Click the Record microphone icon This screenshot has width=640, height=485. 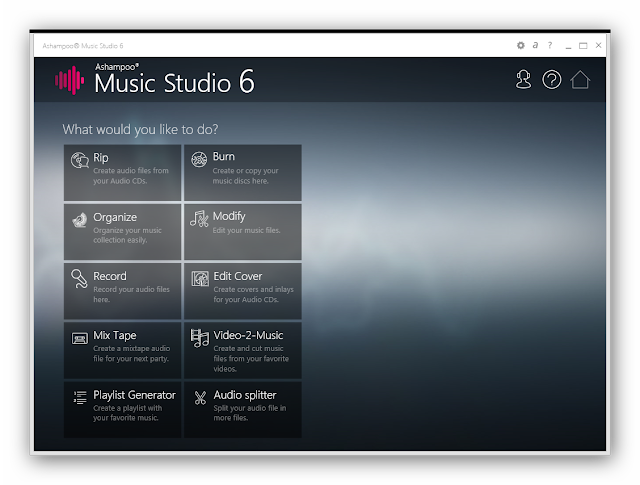pos(79,279)
